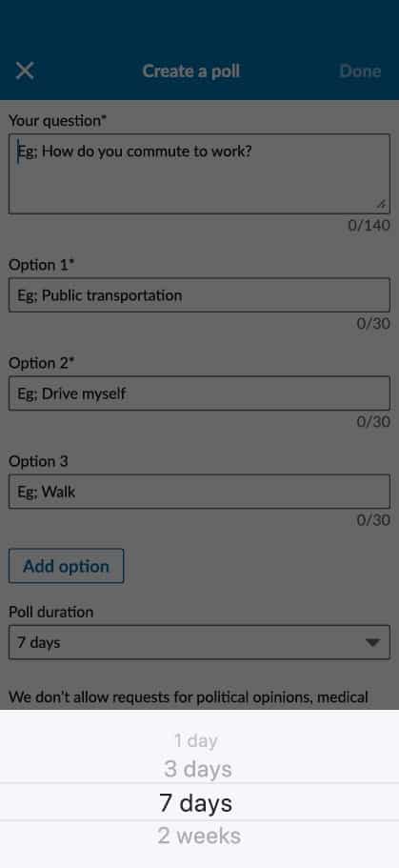Click the Poll duration dropdown arrow
399x868 pixels.
[372, 643]
